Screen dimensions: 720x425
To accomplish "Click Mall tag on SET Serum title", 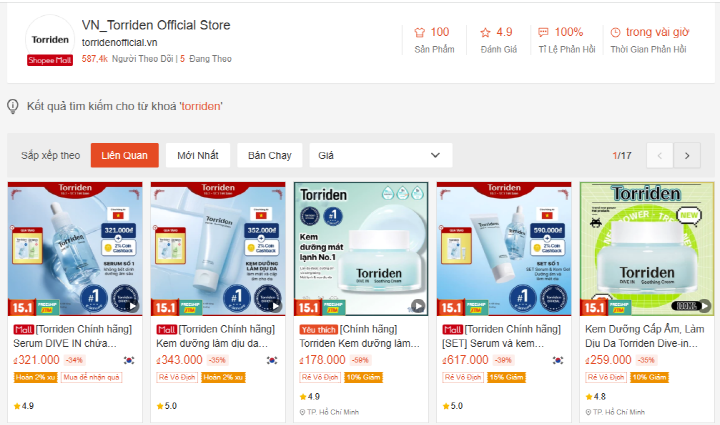I will 453,330.
